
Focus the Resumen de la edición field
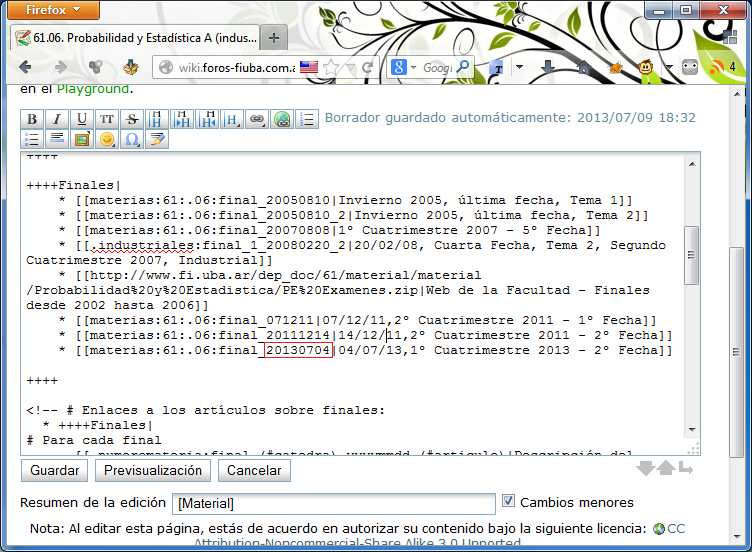point(334,503)
